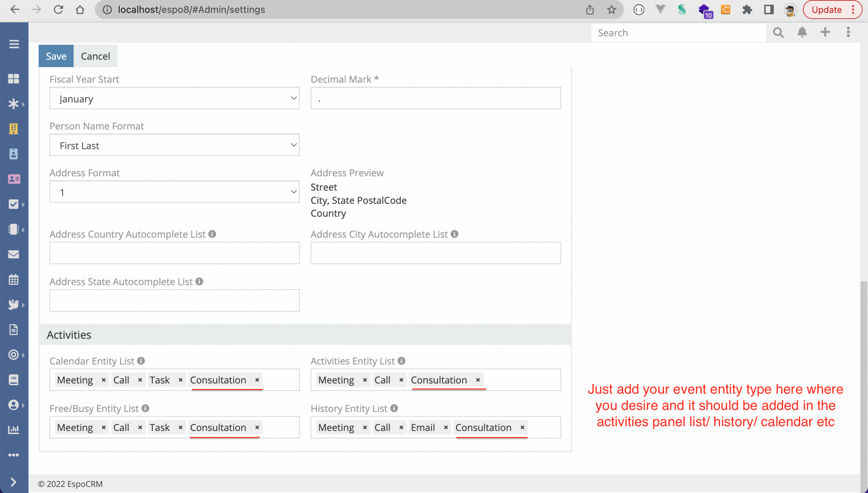Open the Reports chart sidebar icon
The width and height of the screenshot is (868, 493).
[14, 429]
